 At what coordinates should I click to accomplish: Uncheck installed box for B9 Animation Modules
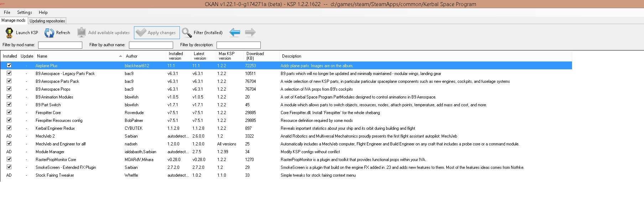(x=9, y=97)
